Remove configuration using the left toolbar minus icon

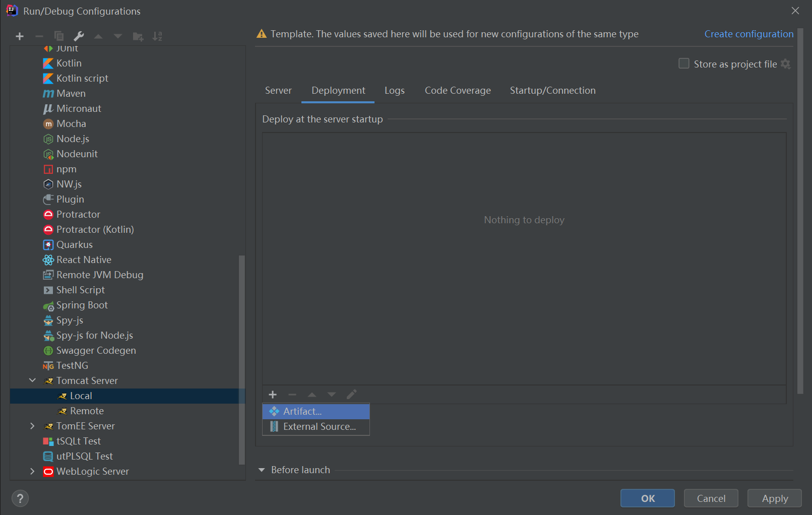[39, 36]
